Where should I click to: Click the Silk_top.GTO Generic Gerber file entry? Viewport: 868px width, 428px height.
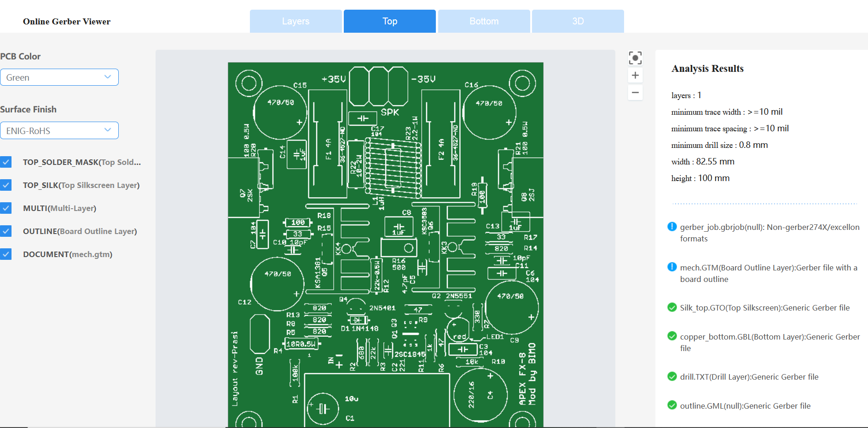(x=765, y=308)
